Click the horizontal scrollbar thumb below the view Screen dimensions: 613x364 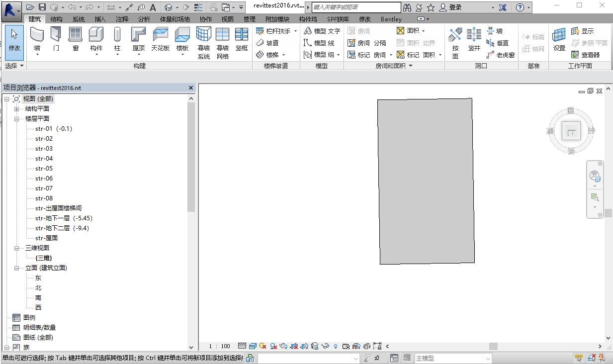(x=493, y=346)
